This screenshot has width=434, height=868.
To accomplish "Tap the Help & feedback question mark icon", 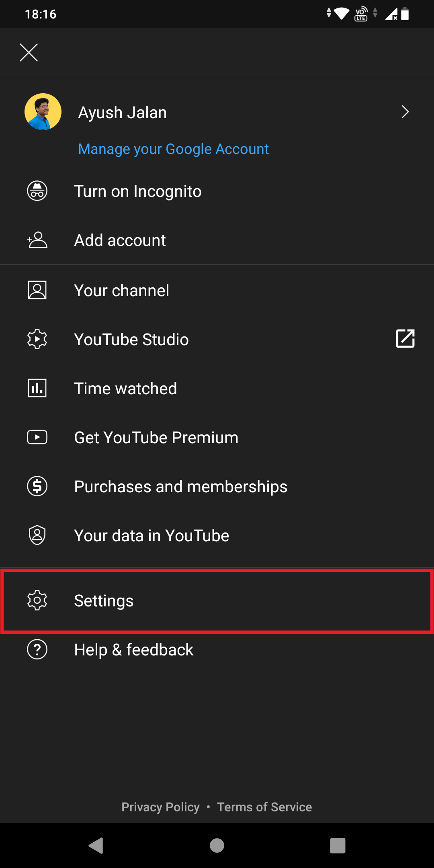I will [37, 649].
